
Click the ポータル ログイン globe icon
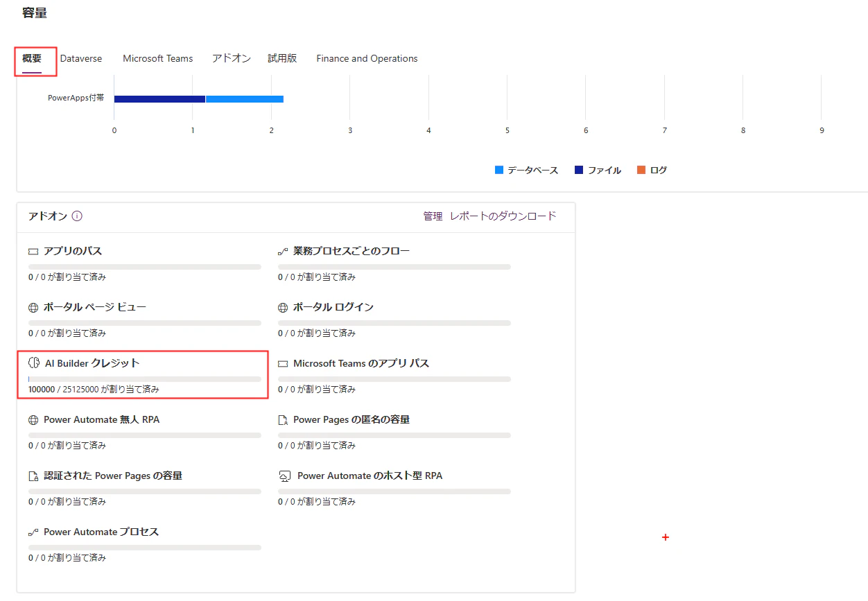pyautogui.click(x=283, y=308)
